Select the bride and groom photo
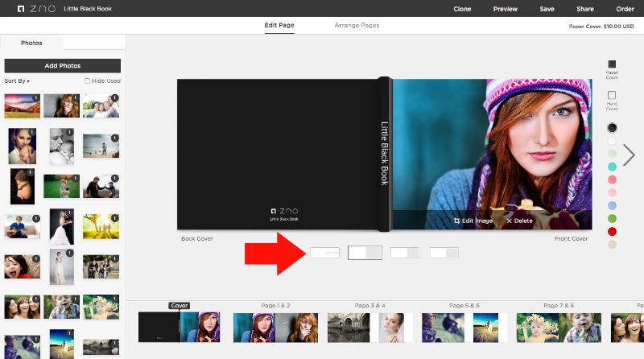644x359 pixels. coord(62,226)
